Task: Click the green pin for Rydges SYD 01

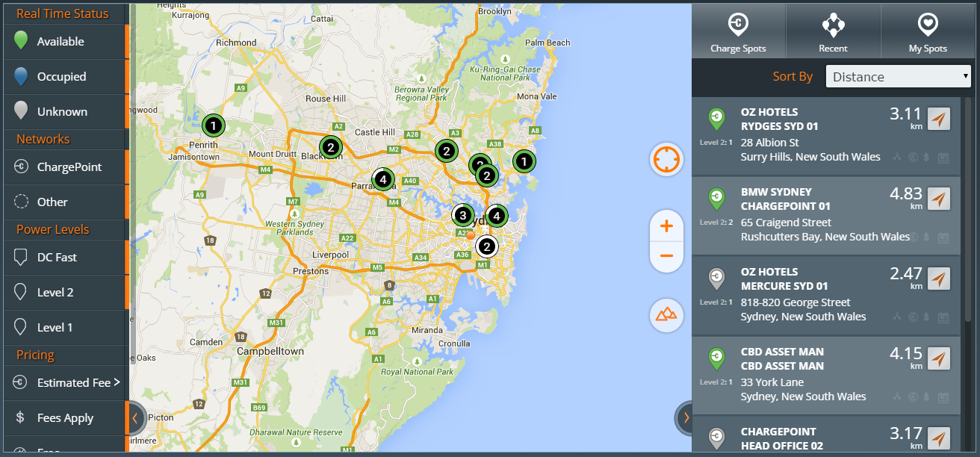Action: pyautogui.click(x=716, y=119)
